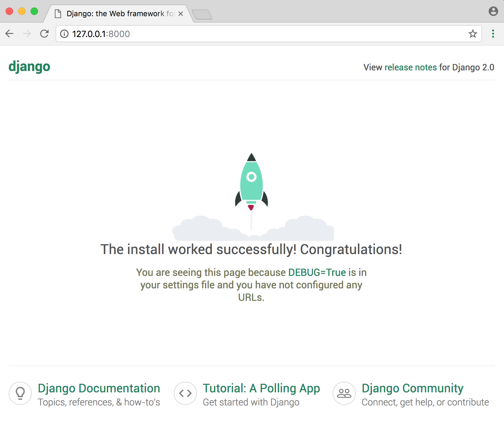Click the red close window button

[9, 11]
